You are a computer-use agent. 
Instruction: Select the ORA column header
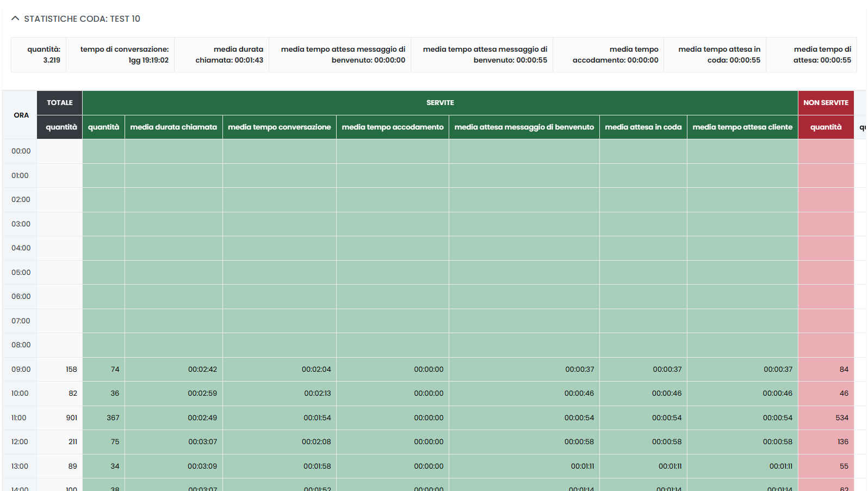coord(21,115)
